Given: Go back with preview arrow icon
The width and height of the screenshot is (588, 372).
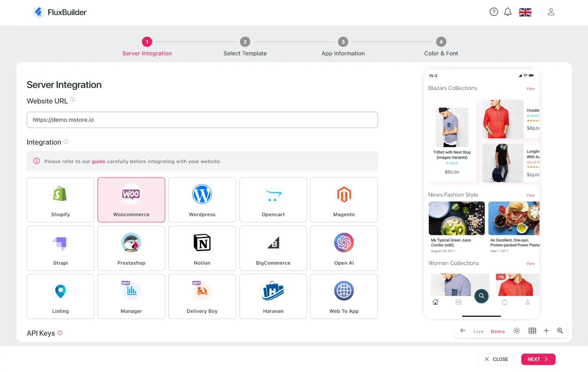Looking at the screenshot, I should pos(463,331).
